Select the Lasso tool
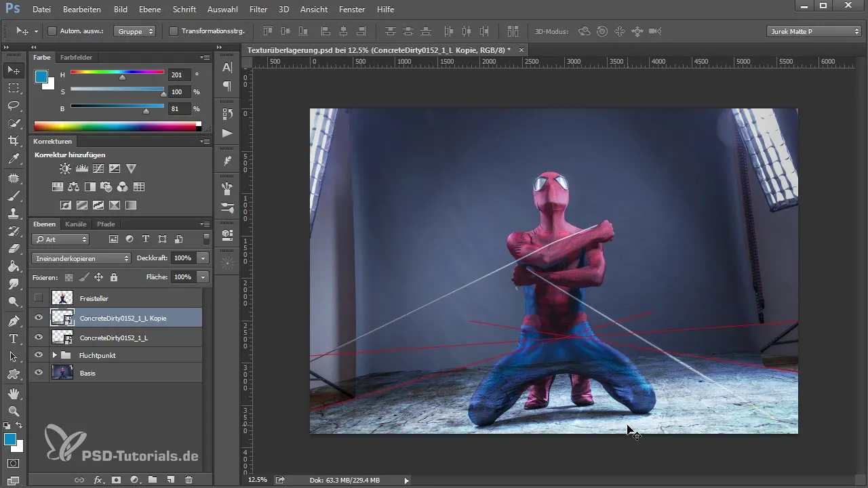Image resolution: width=868 pixels, height=488 pixels. click(x=14, y=106)
